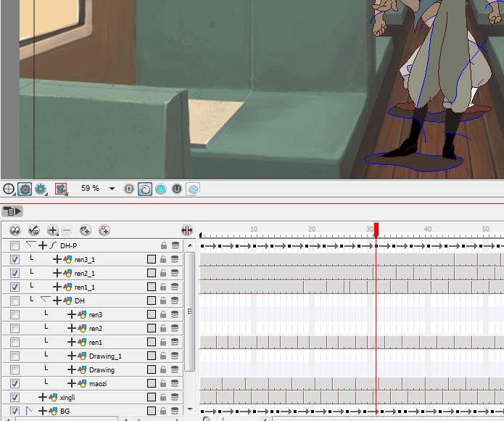This screenshot has width=504, height=421.
Task: Click the plus expander on ren3_1 layer
Action: [57, 260]
